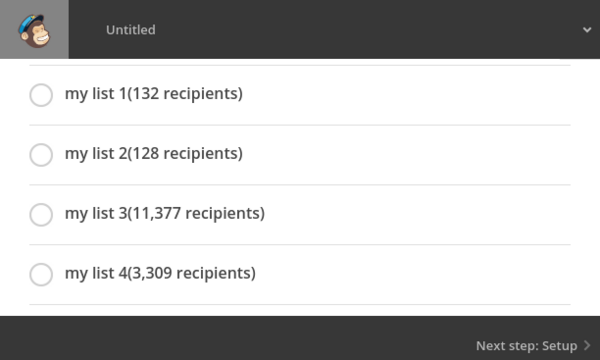Select the my list 4 radio button
Screen dimensions: 600x360
41,274
